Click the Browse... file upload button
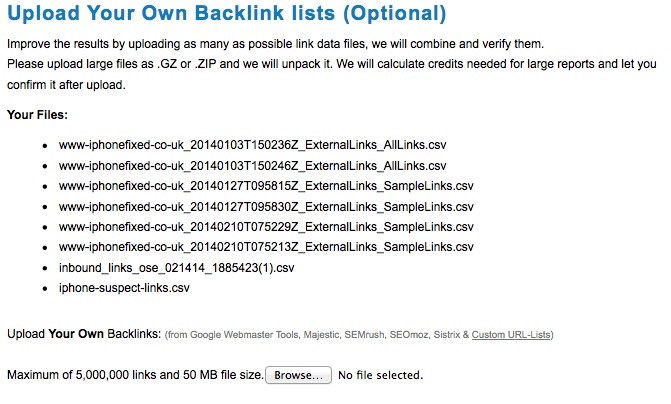671x404 pixels. (x=298, y=375)
